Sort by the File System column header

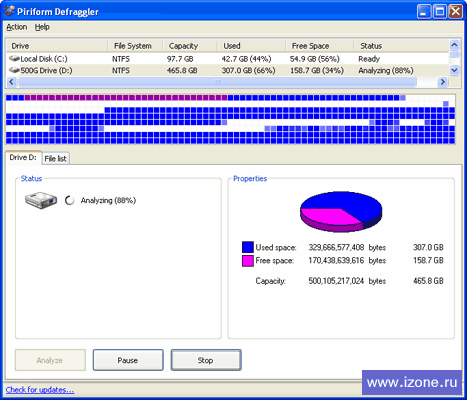tap(135, 46)
